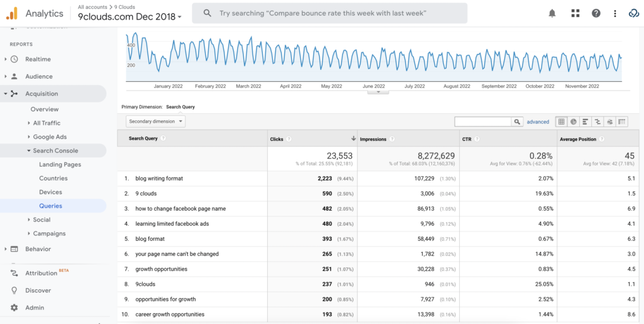
Task: Click the Behavior section icon
Action: pyautogui.click(x=14, y=249)
